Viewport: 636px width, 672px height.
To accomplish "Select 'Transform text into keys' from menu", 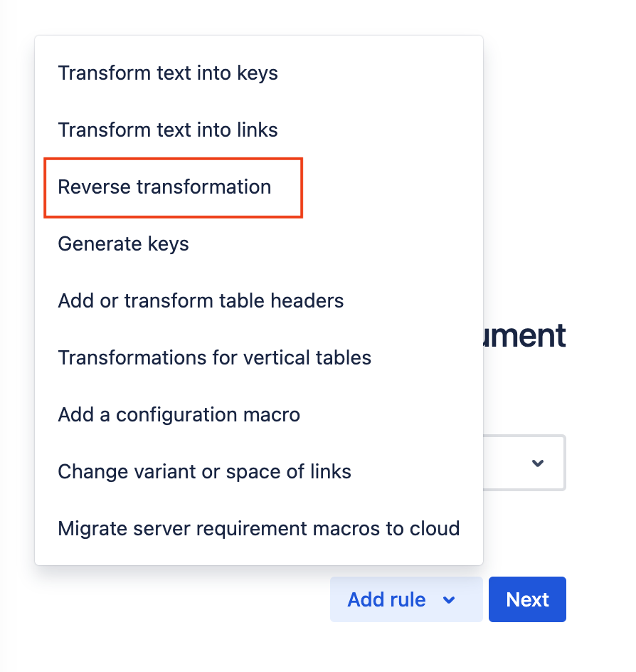I will [x=168, y=73].
